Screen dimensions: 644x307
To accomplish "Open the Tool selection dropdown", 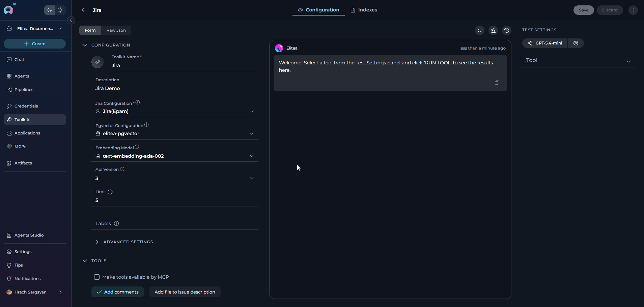I will (579, 61).
